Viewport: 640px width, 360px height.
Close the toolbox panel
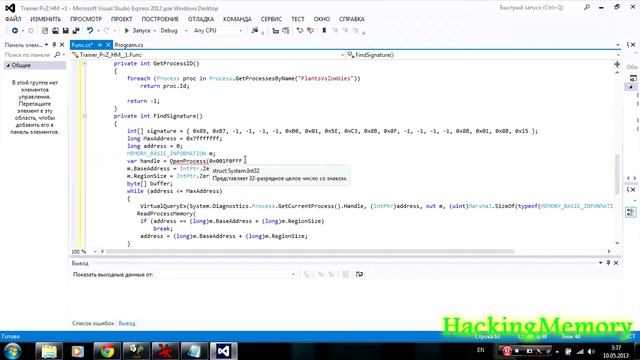(x=62, y=45)
